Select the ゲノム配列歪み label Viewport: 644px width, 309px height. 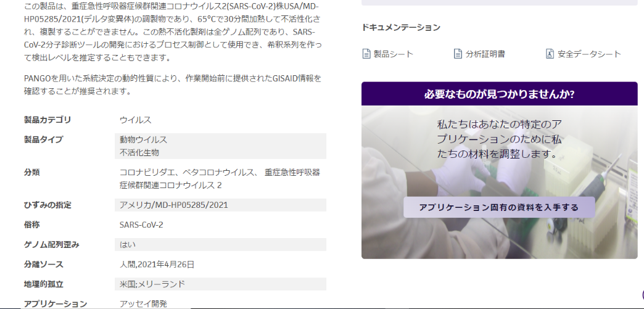point(51,244)
